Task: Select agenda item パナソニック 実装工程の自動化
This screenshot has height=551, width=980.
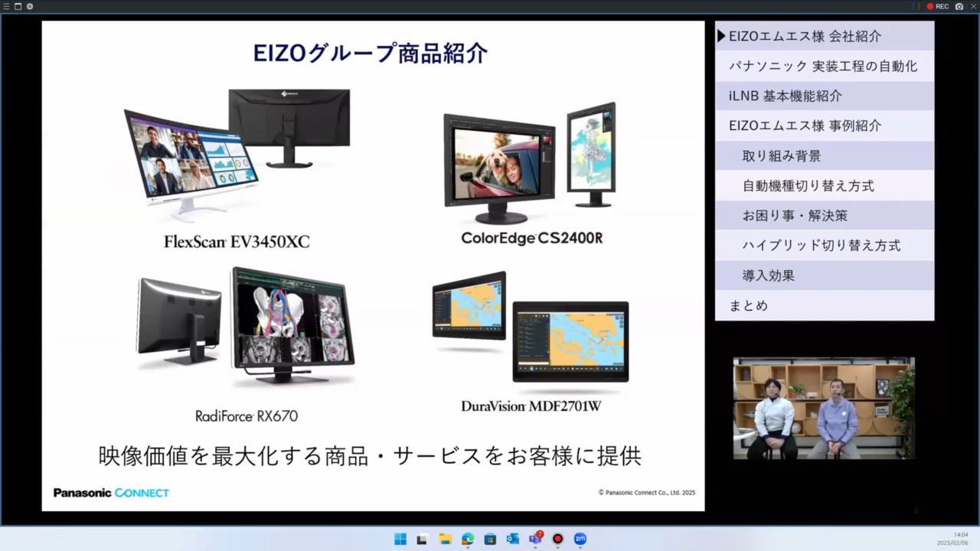Action: click(825, 66)
